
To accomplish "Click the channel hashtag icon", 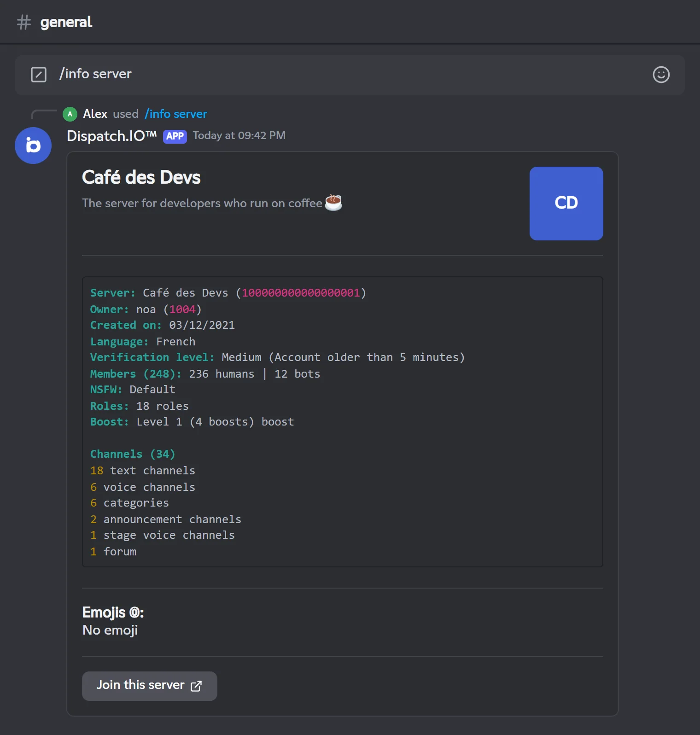I will (24, 22).
